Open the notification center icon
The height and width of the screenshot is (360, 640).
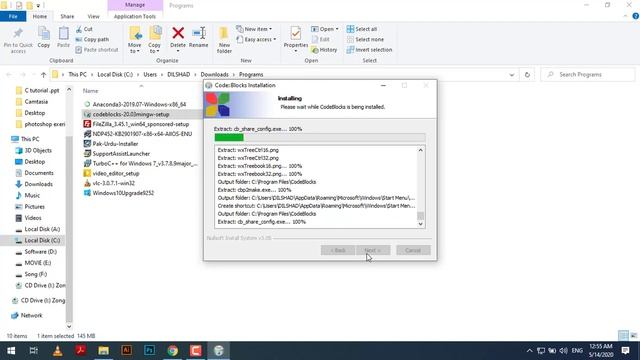pyautogui.click(x=625, y=351)
